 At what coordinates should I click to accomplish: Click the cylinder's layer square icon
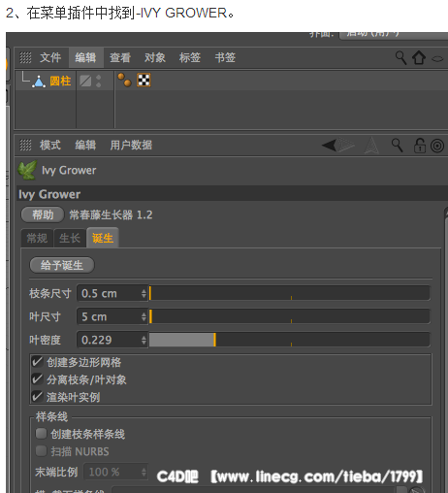click(x=85, y=81)
